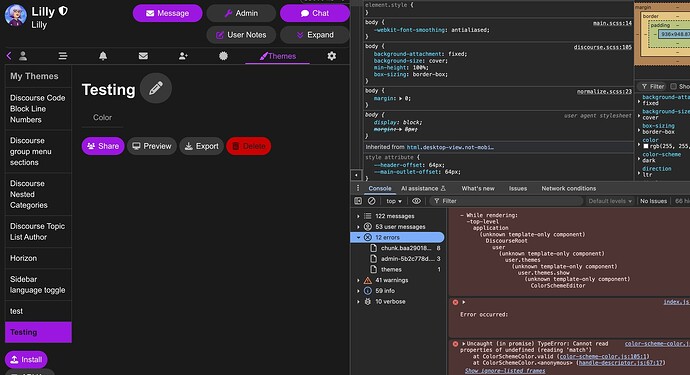Open the Horizon theme
Screen dimensions: 690x375
tap(38, 258)
